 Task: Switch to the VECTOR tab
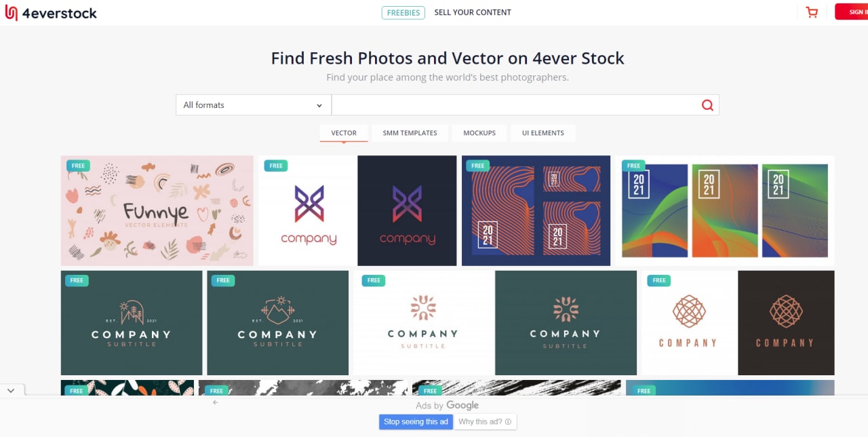point(344,133)
